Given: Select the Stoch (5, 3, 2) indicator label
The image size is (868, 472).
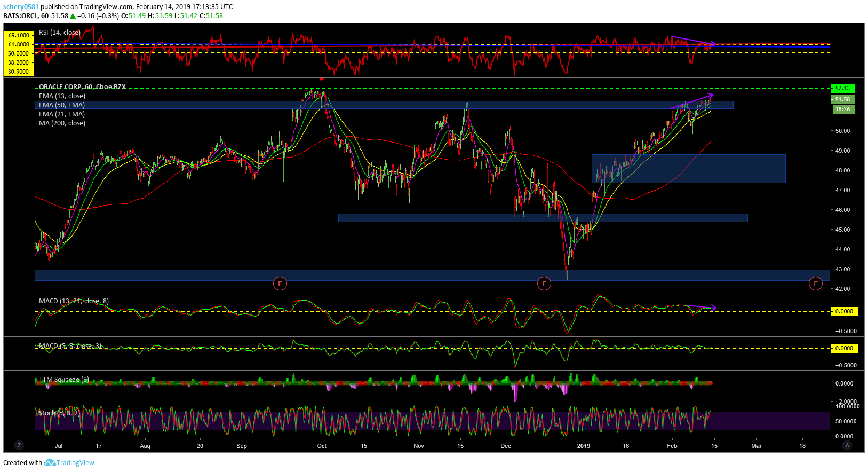Looking at the screenshot, I should [59, 413].
